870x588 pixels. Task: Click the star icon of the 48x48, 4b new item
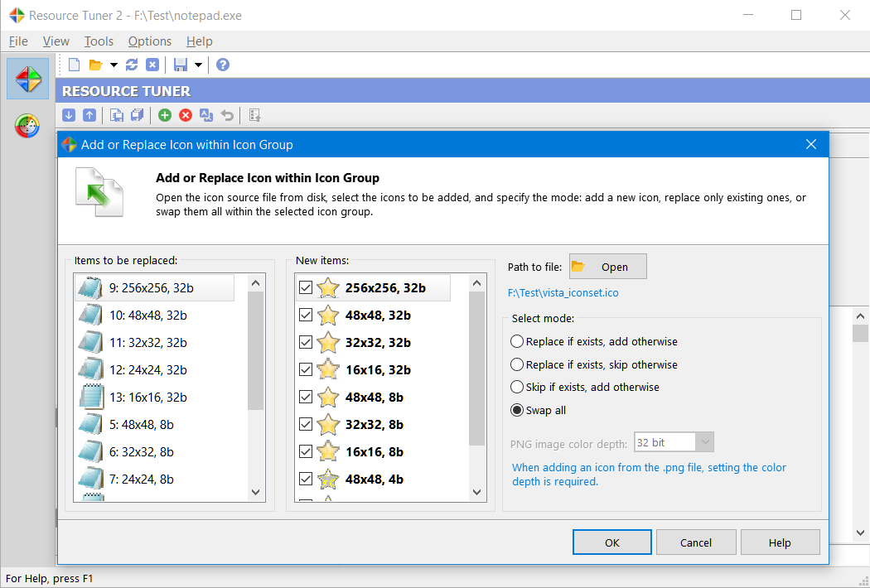[328, 479]
